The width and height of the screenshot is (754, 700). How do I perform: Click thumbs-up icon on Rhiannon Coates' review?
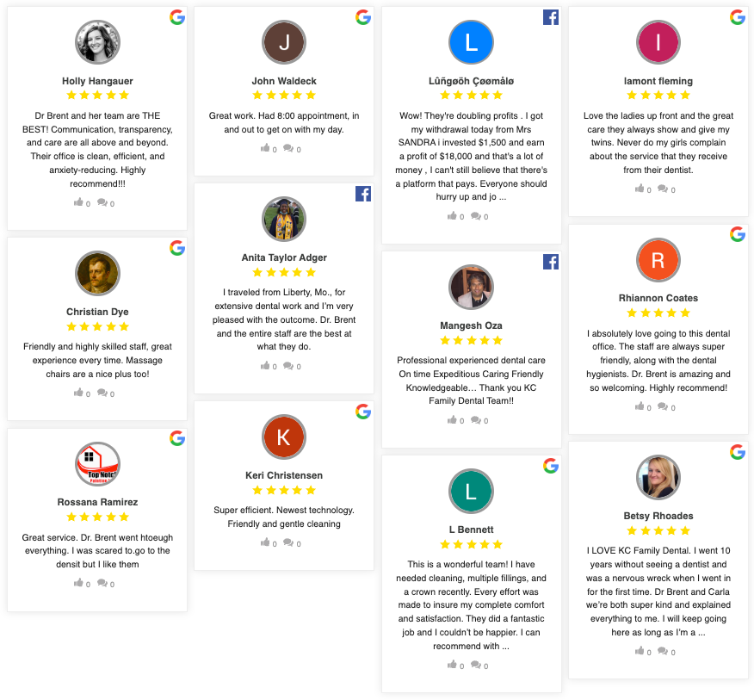point(640,406)
